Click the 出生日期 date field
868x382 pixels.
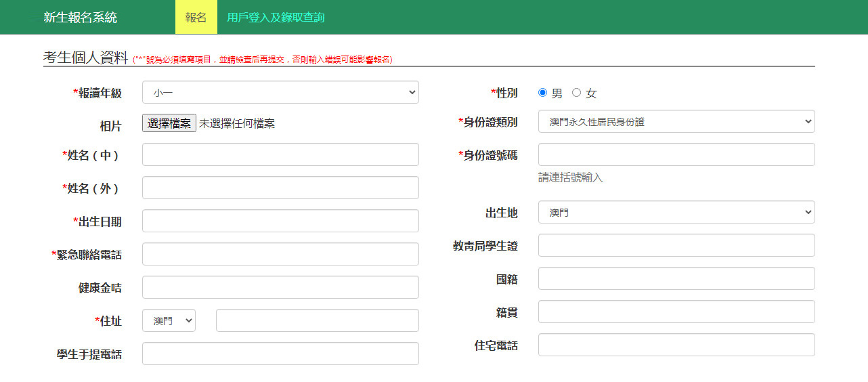(x=280, y=221)
